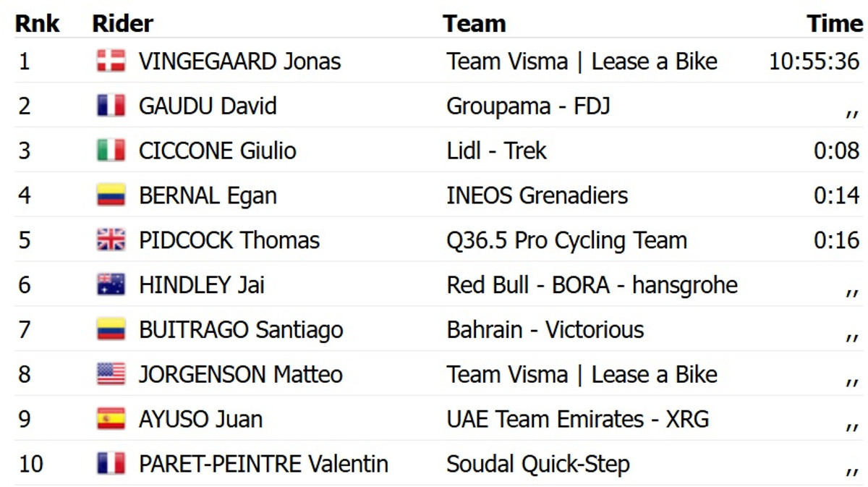Open rider VINGEGAARD Jonas profile
The width and height of the screenshot is (868, 487).
[239, 61]
